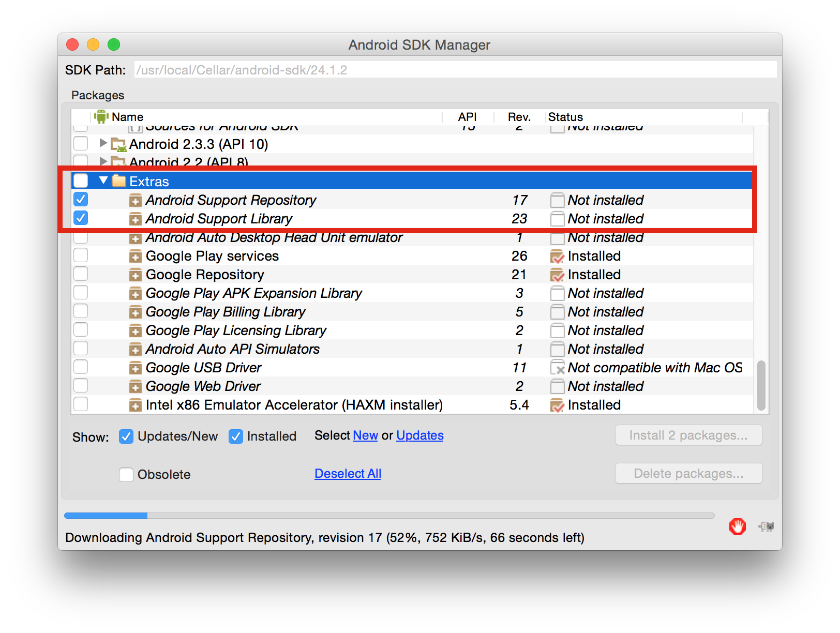
Task: Check the Google Play services checkbox
Action: click(81, 255)
